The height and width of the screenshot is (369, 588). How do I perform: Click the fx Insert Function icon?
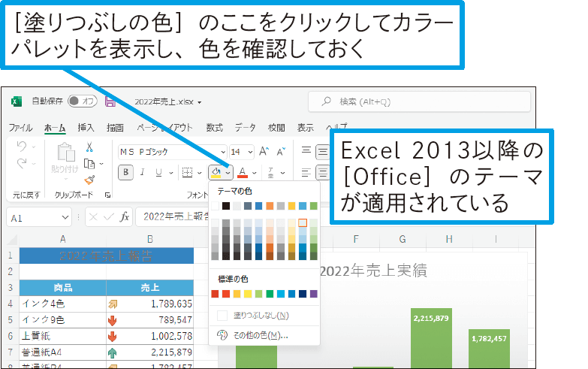point(125,216)
